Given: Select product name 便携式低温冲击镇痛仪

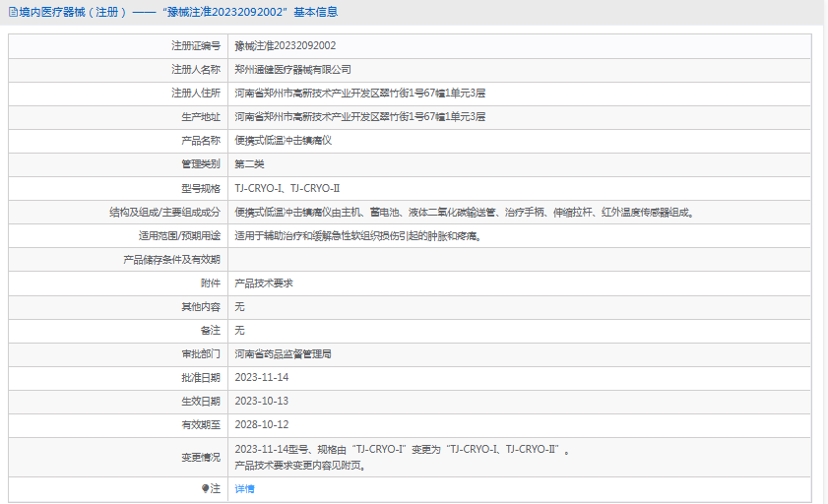Looking at the screenshot, I should pyautogui.click(x=283, y=141).
